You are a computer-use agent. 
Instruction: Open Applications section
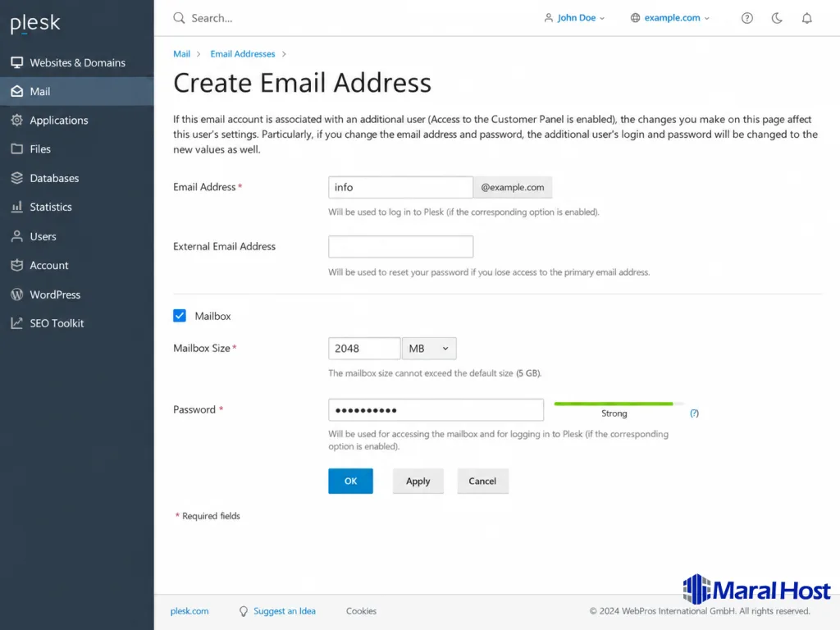(x=77, y=120)
